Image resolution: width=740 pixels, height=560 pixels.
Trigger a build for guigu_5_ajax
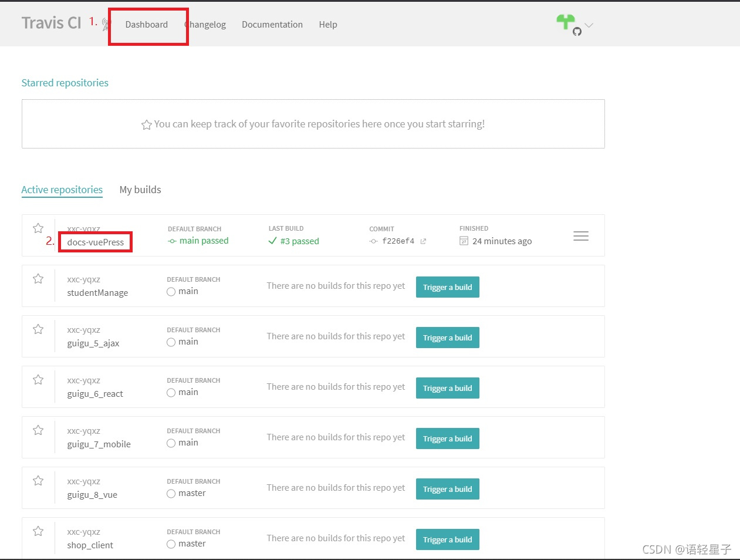[448, 338]
